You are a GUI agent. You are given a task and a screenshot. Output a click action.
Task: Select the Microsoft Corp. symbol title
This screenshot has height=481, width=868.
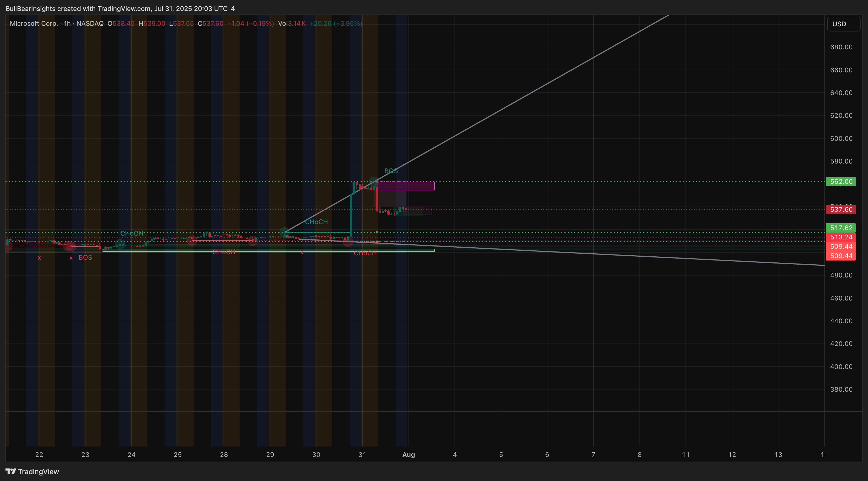34,23
